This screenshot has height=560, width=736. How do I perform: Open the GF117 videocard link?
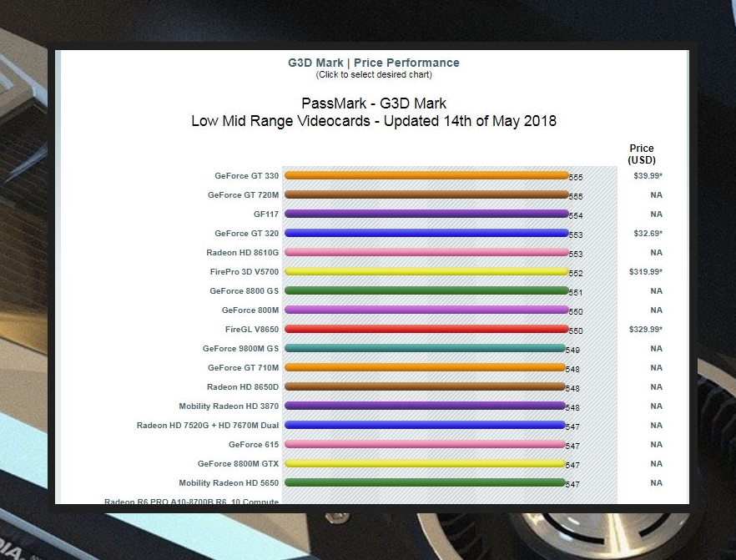(x=266, y=214)
